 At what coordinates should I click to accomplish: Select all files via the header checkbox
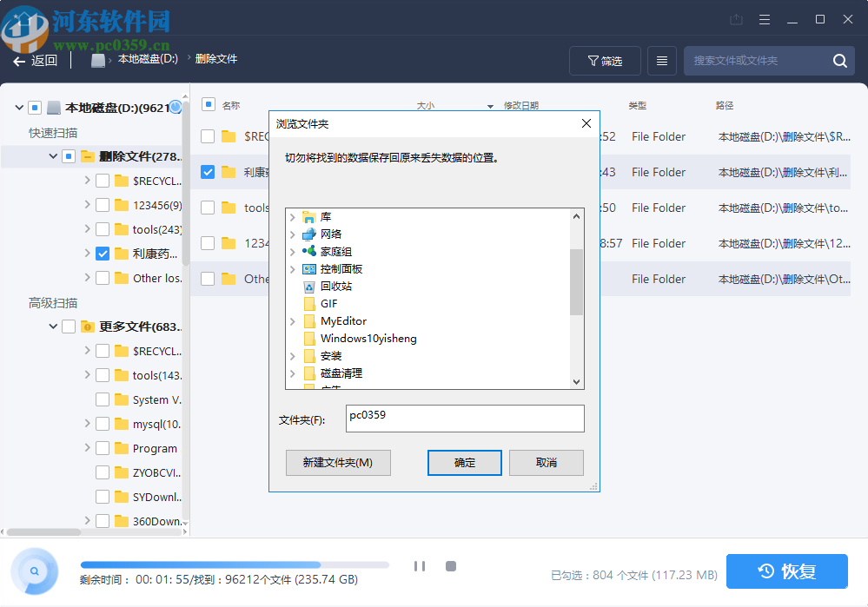207,105
